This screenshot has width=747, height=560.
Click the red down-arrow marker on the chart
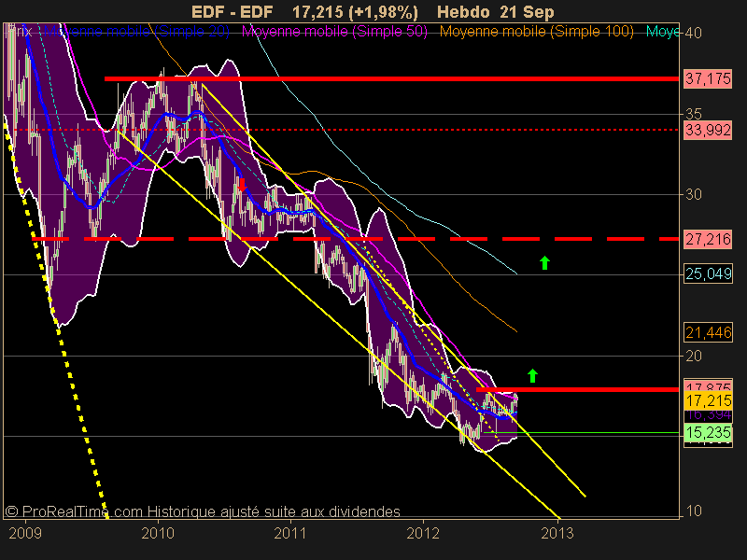tap(242, 185)
